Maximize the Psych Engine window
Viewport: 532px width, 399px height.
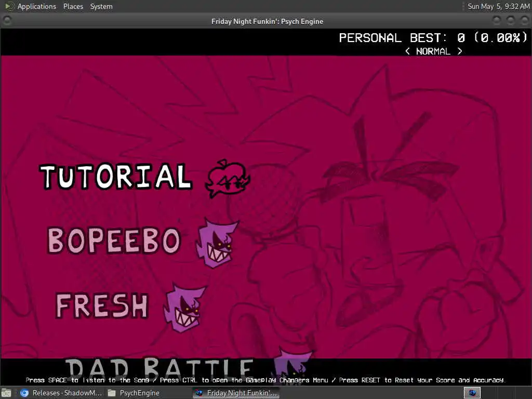click(x=511, y=21)
